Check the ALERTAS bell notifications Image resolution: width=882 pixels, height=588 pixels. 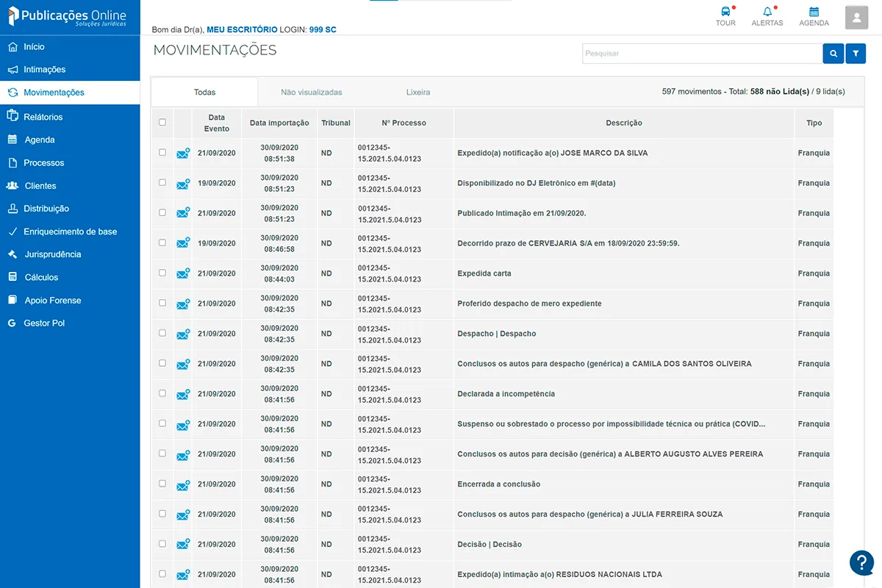coord(767,16)
